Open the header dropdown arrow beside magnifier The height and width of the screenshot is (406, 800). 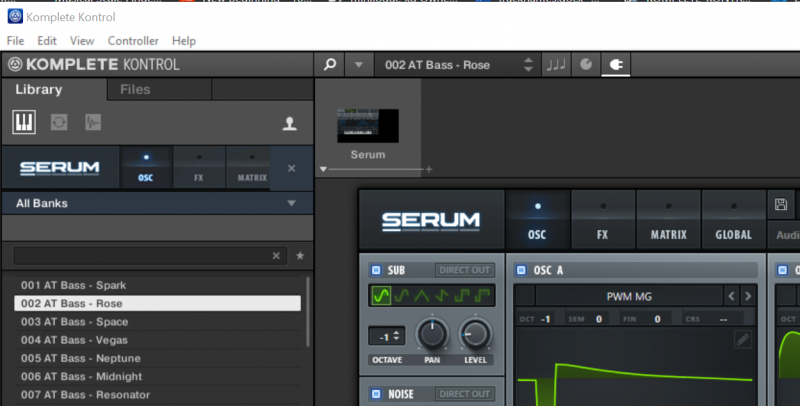[x=359, y=65]
